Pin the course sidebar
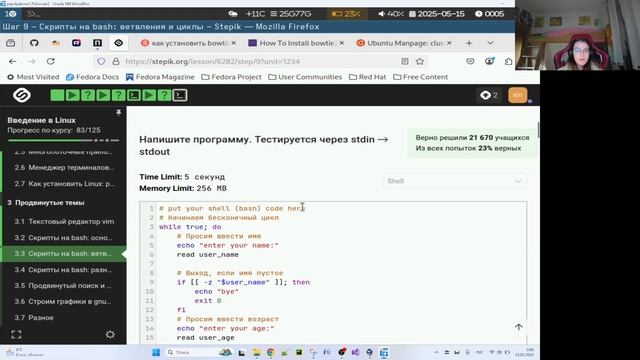The height and width of the screenshot is (360, 640). click(118, 113)
